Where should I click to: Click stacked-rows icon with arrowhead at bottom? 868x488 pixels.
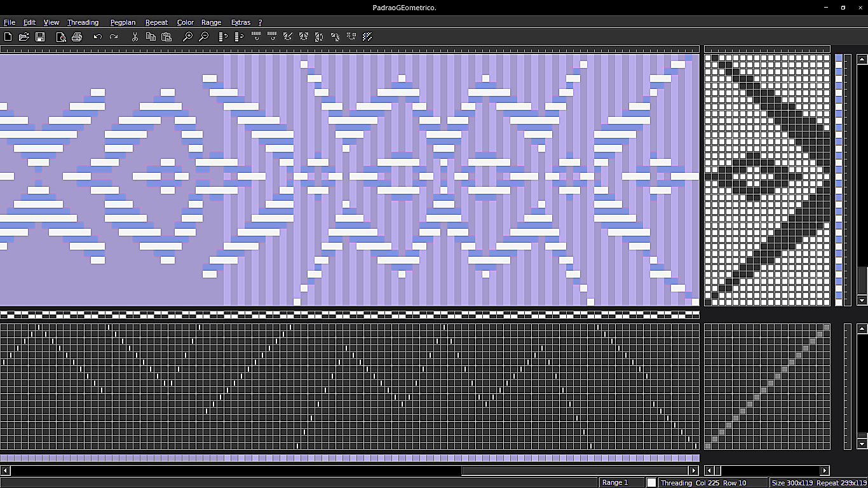(x=240, y=37)
